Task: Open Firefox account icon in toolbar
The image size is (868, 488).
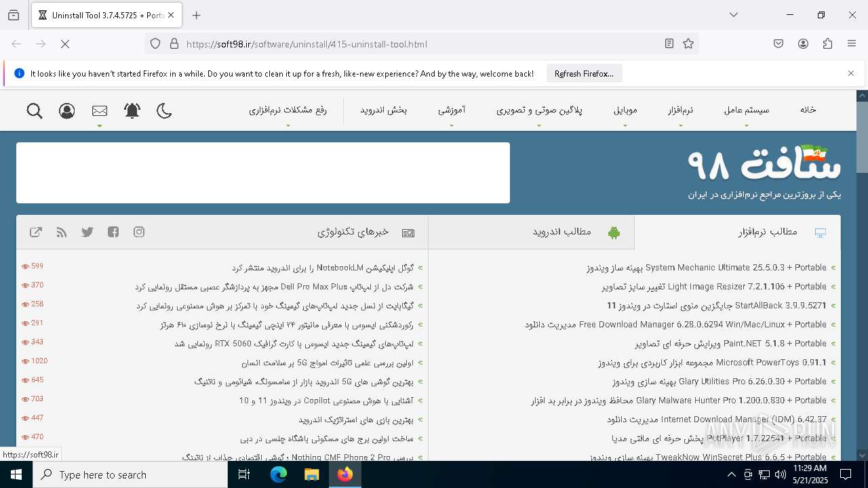Action: coord(803,44)
